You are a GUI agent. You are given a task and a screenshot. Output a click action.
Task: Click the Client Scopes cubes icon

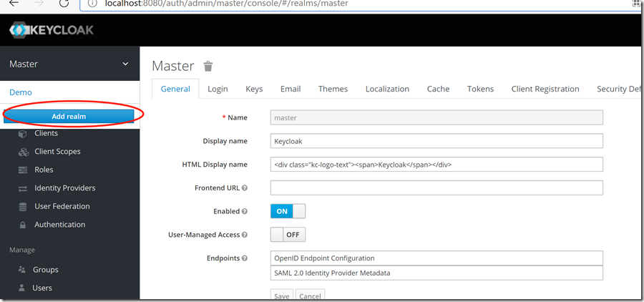pyautogui.click(x=23, y=152)
